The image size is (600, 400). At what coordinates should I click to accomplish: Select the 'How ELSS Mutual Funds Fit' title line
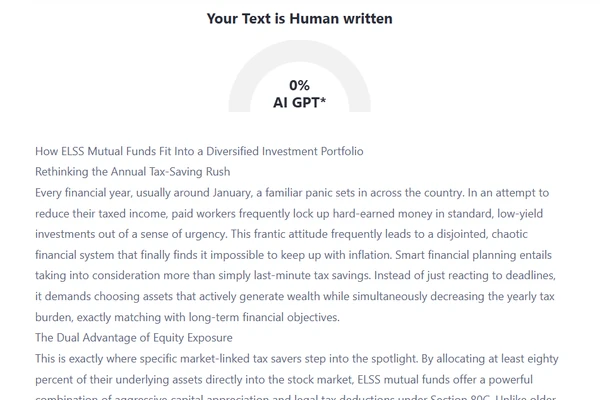coord(199,151)
